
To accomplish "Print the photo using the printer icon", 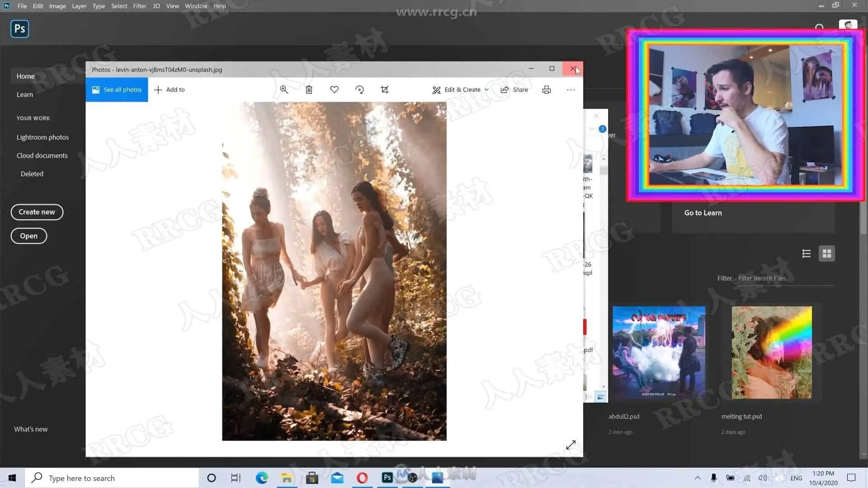I will tap(547, 89).
